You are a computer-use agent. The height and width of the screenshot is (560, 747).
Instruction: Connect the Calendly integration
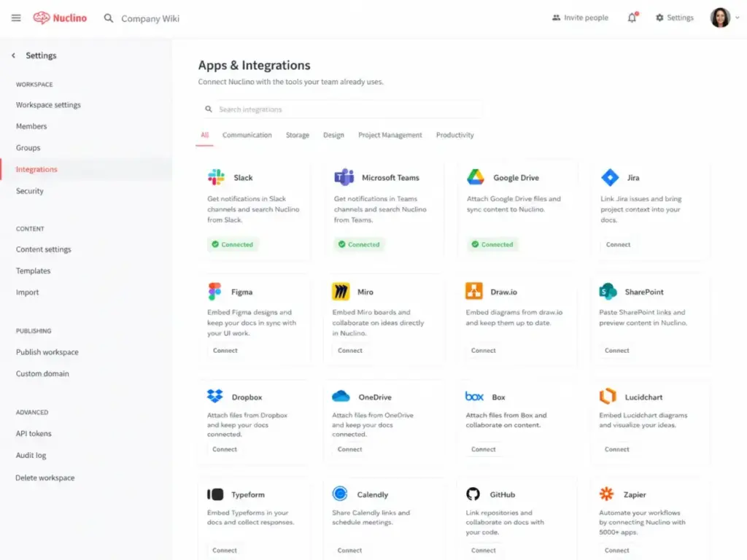coord(349,550)
